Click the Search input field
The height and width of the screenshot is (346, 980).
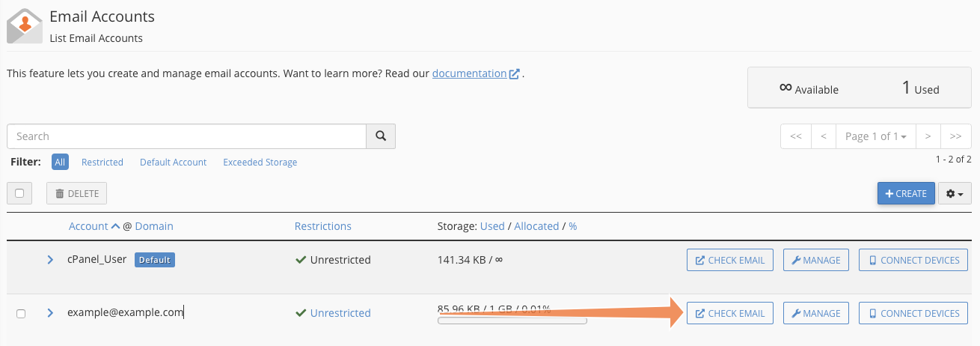186,136
